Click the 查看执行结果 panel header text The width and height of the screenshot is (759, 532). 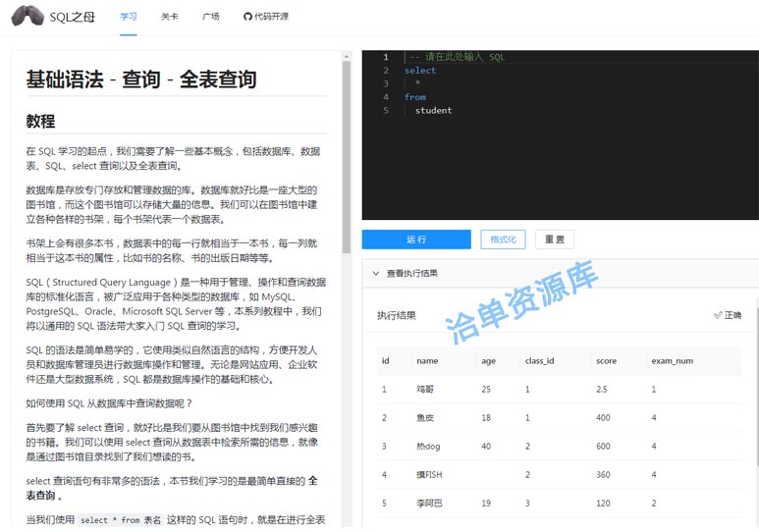[x=412, y=273]
